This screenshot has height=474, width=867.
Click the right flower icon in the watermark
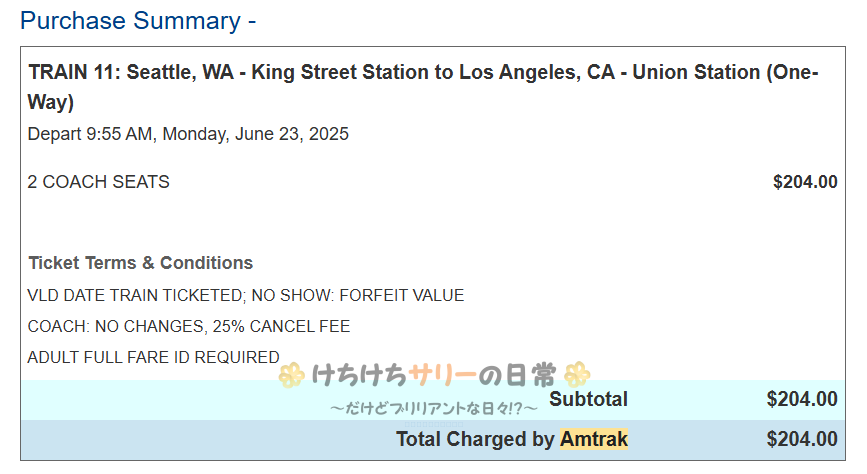[578, 375]
